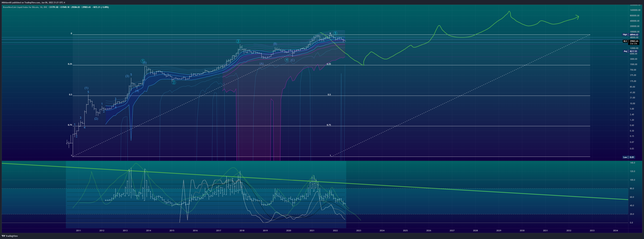Click the 85.00 price scale value
644x239 pixels.
[633, 87]
